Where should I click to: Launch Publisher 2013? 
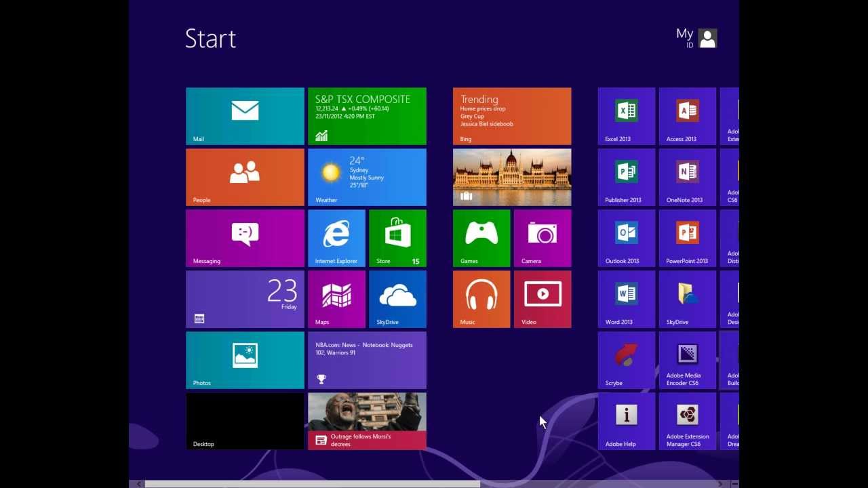coord(627,177)
